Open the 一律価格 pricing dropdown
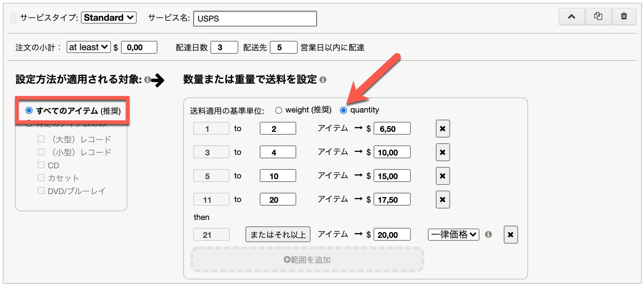This screenshot has height=288, width=644. 454,235
